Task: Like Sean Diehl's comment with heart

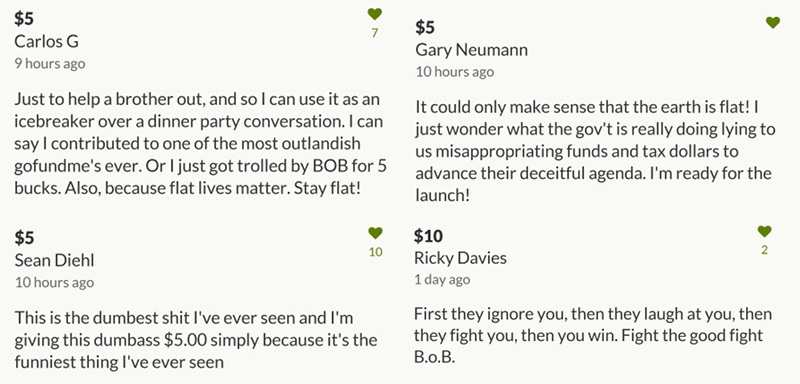Action: click(x=375, y=233)
